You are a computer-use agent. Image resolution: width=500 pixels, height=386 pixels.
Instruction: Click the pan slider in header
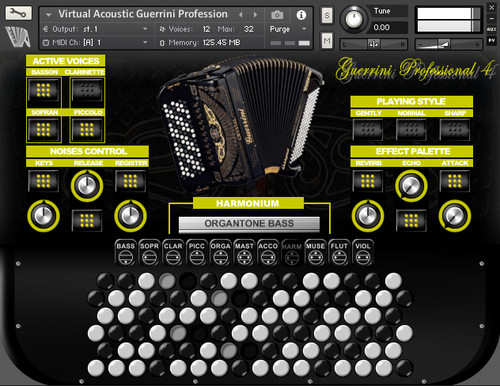(x=373, y=44)
